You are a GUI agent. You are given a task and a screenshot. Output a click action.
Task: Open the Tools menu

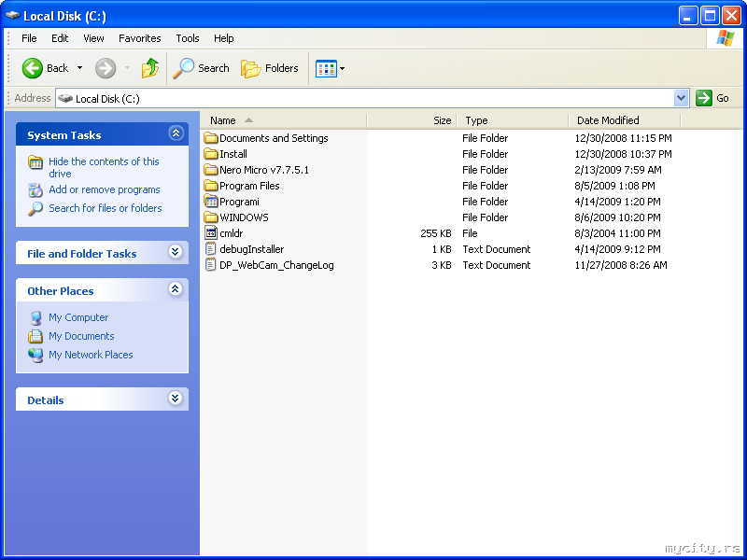[188, 38]
